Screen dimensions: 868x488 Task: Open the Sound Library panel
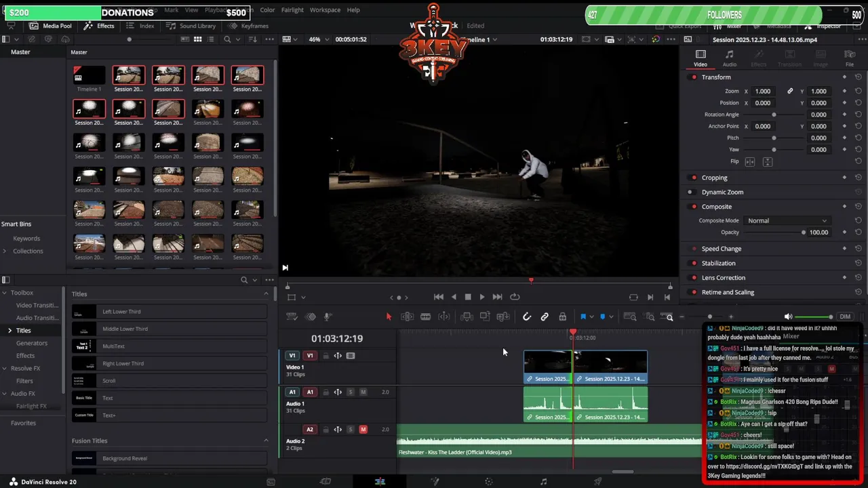pos(191,26)
